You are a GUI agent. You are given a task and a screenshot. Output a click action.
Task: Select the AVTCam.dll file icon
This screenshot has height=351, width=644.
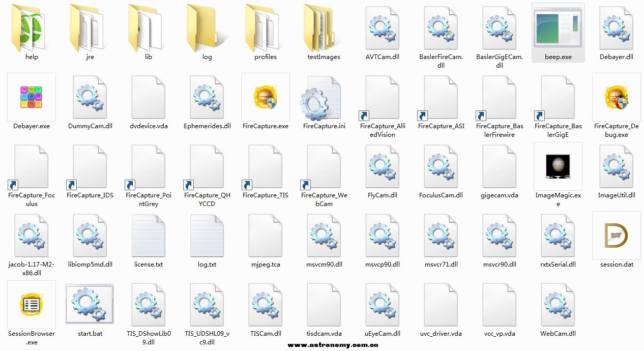383,28
